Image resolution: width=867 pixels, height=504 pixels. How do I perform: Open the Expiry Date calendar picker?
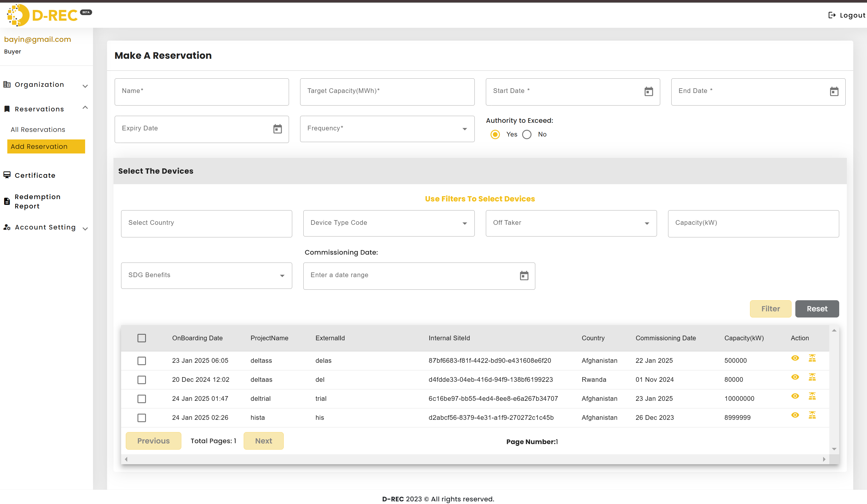tap(277, 129)
